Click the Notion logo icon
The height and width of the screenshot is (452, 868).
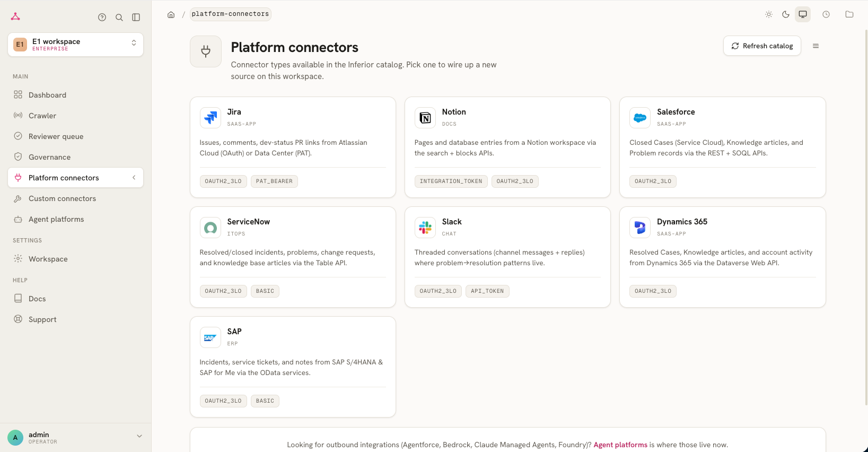click(425, 118)
